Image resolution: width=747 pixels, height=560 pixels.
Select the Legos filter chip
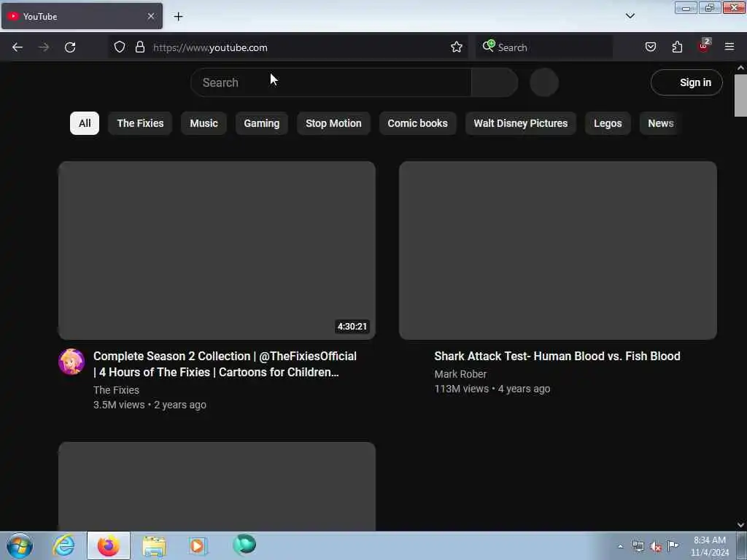coord(608,123)
